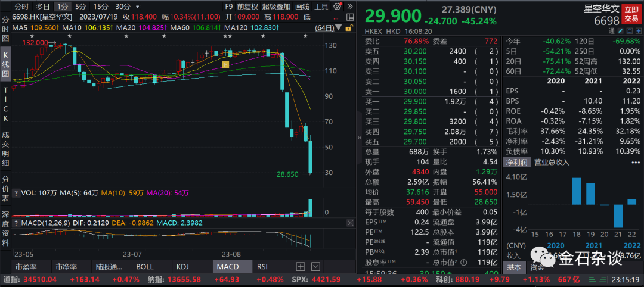Switch to the 5分 period tab
This screenshot has width=644, height=287.
point(80,7)
